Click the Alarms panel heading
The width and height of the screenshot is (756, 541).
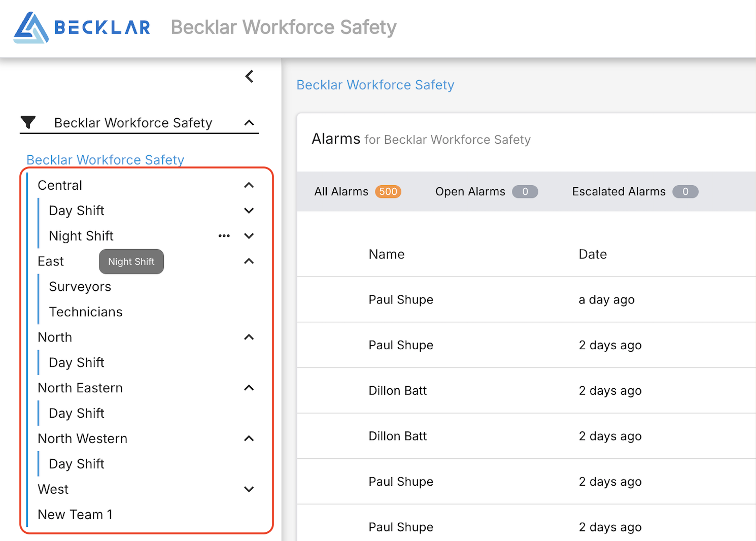tap(421, 139)
